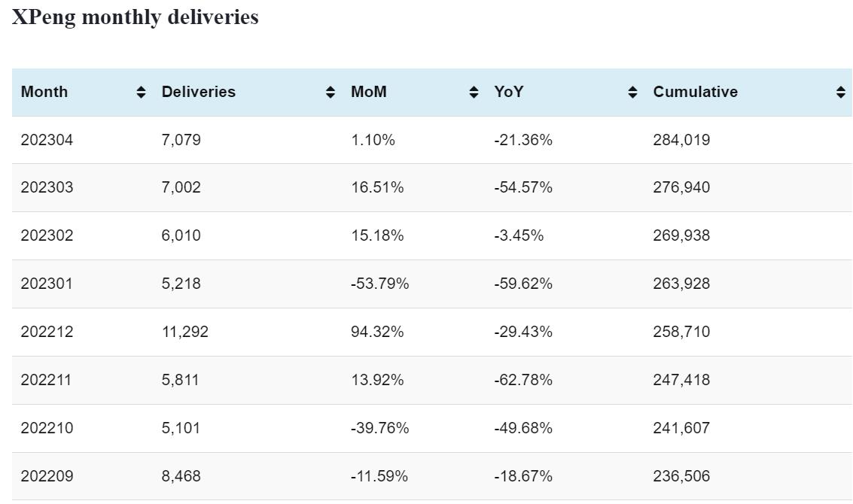Select the 284,019 cumulative cell

[x=681, y=140]
